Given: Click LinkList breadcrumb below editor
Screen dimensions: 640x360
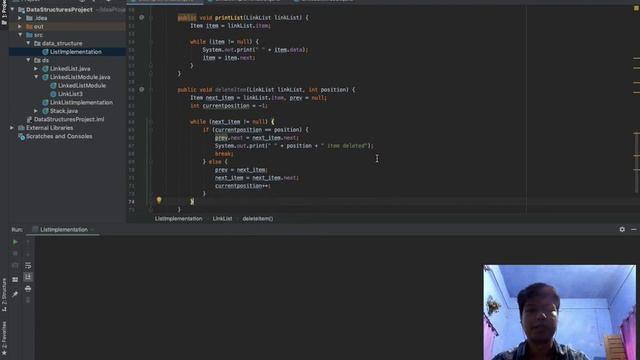Looking at the screenshot, I should [222, 219].
